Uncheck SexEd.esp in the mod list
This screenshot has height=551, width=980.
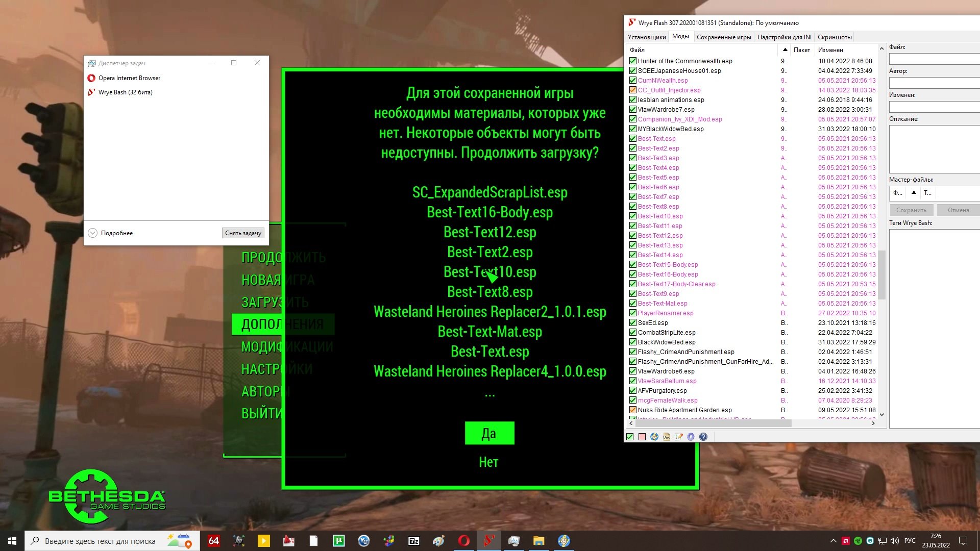(x=633, y=323)
